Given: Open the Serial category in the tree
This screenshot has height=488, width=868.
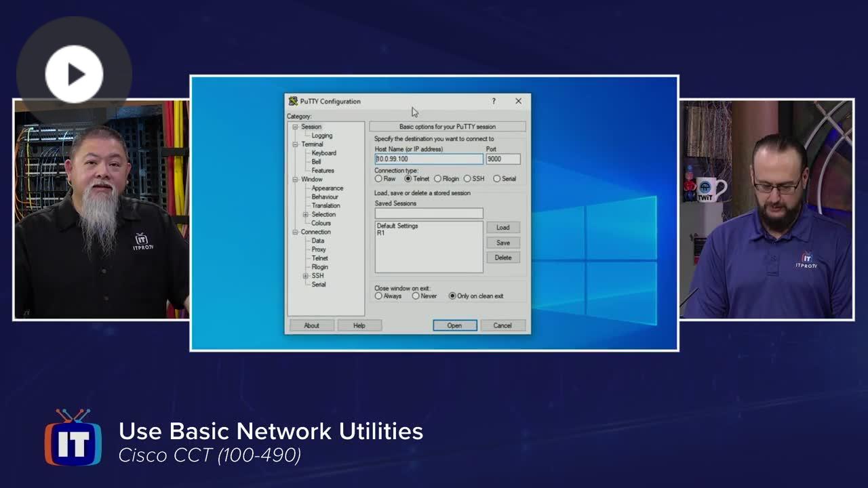Looking at the screenshot, I should coord(319,285).
